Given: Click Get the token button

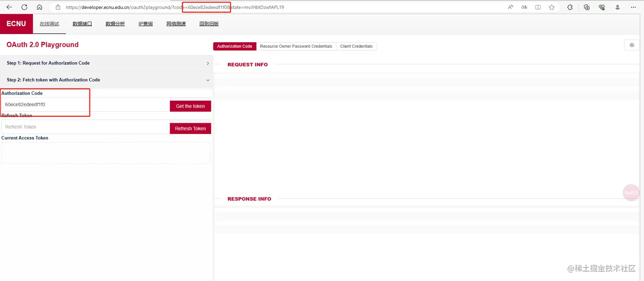Looking at the screenshot, I should coord(190,106).
